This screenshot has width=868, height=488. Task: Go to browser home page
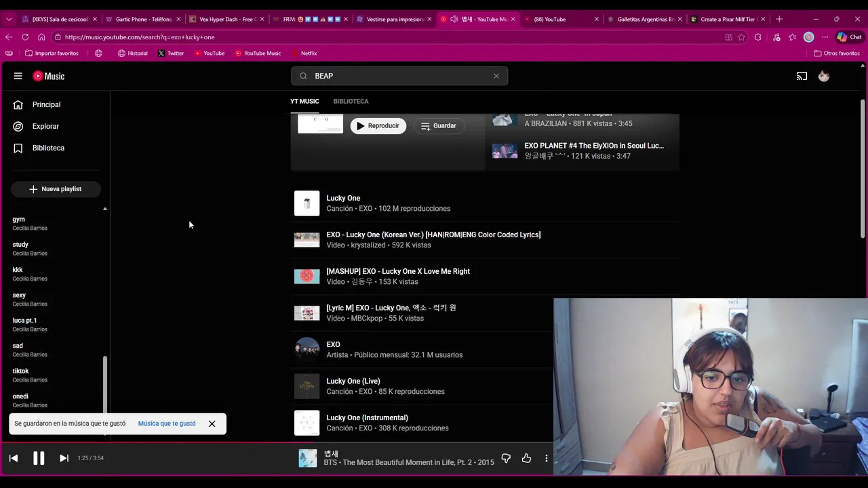point(41,37)
